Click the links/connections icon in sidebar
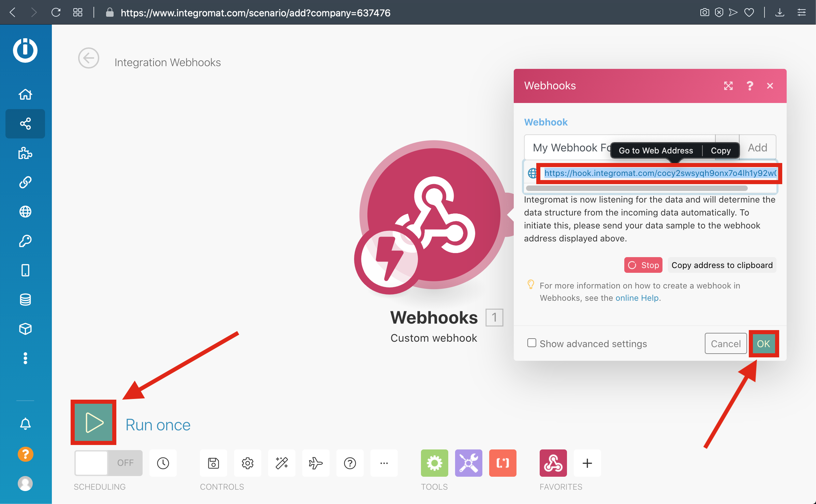The height and width of the screenshot is (504, 816). click(x=26, y=182)
